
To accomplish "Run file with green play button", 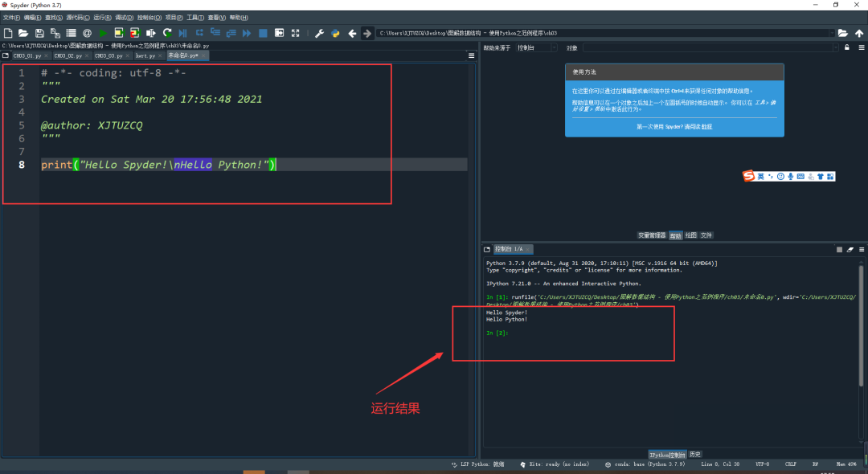I will [103, 33].
